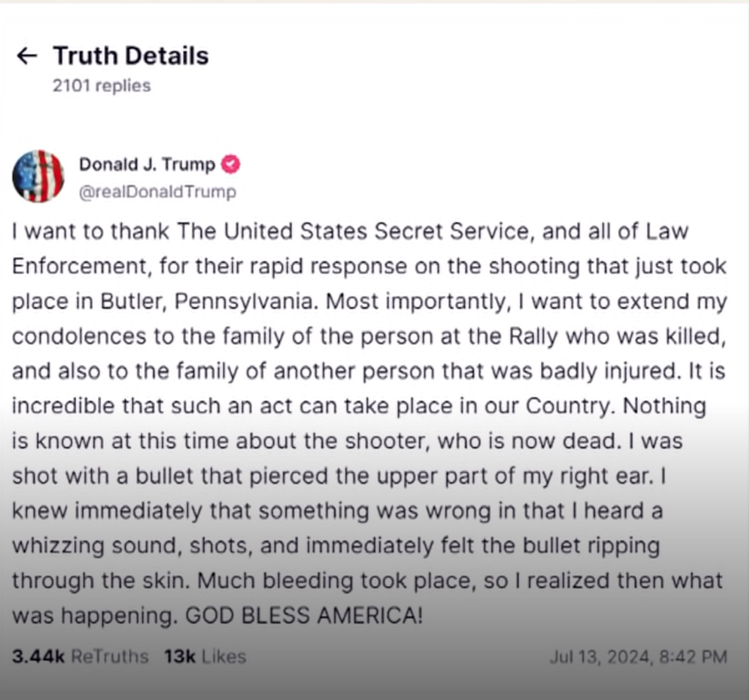749x700 pixels.
Task: View the 3.44k ReTruths list
Action: [80, 656]
